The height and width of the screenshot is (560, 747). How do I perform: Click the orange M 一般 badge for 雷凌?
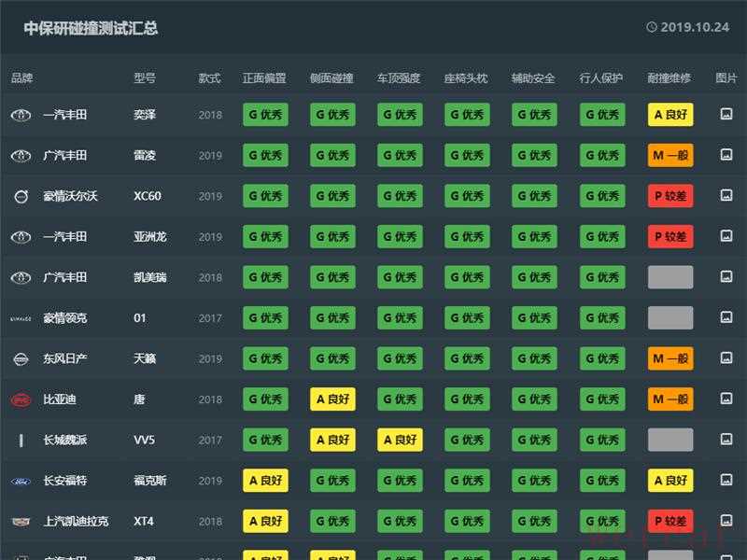pyautogui.click(x=670, y=155)
